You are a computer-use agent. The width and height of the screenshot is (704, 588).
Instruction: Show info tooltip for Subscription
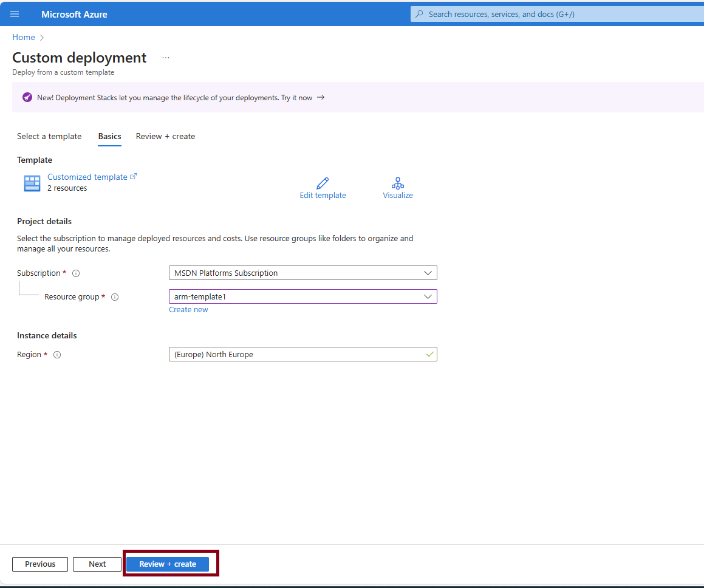click(x=76, y=273)
